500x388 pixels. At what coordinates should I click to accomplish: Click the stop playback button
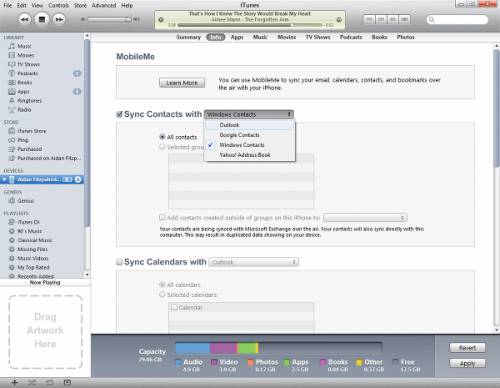(x=42, y=19)
